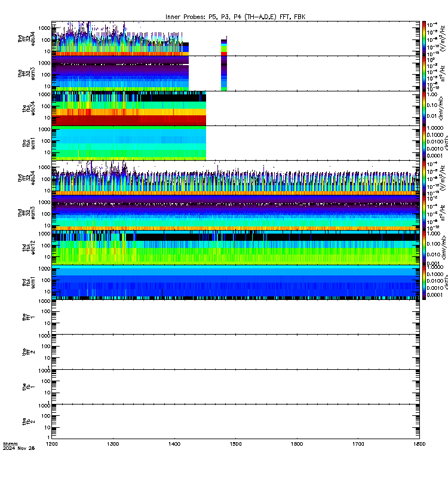Image resolution: width=448 pixels, height=478 pixels.
Task: Click the 'thd fff 32 edc34' y-axis title
Action: 26,178
